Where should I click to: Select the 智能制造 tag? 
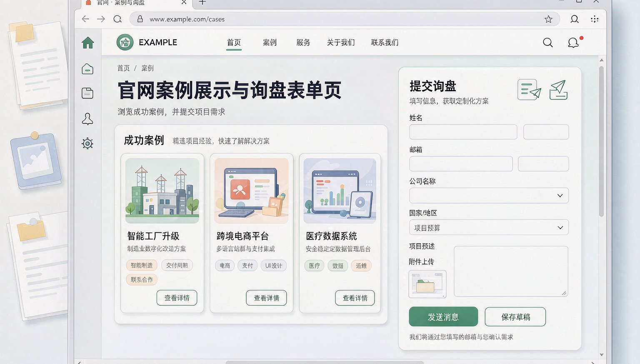pos(142,265)
